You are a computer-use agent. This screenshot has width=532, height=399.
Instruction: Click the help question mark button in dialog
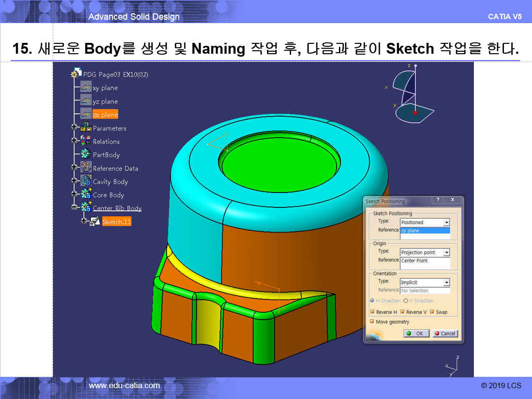437,200
